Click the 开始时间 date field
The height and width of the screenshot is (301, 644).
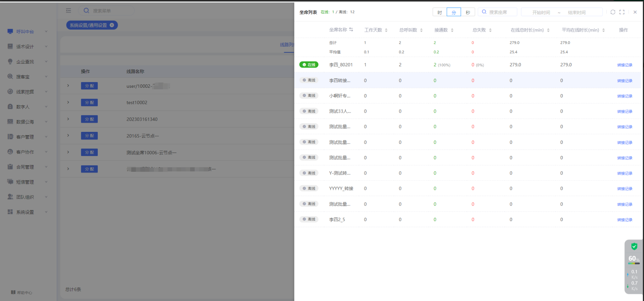coord(541,12)
